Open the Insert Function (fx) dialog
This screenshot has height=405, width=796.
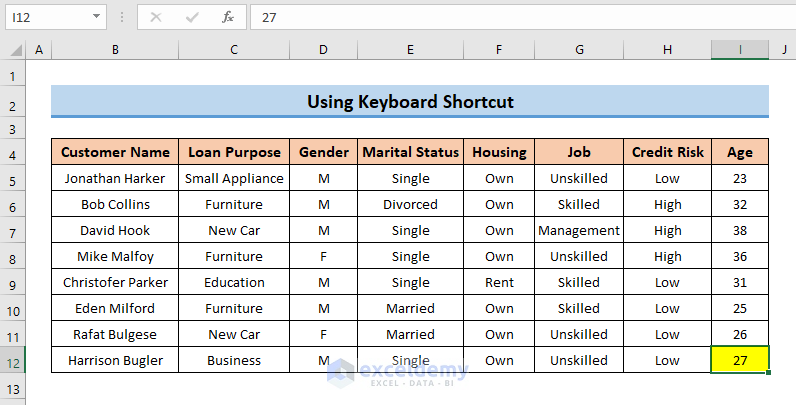tap(228, 17)
